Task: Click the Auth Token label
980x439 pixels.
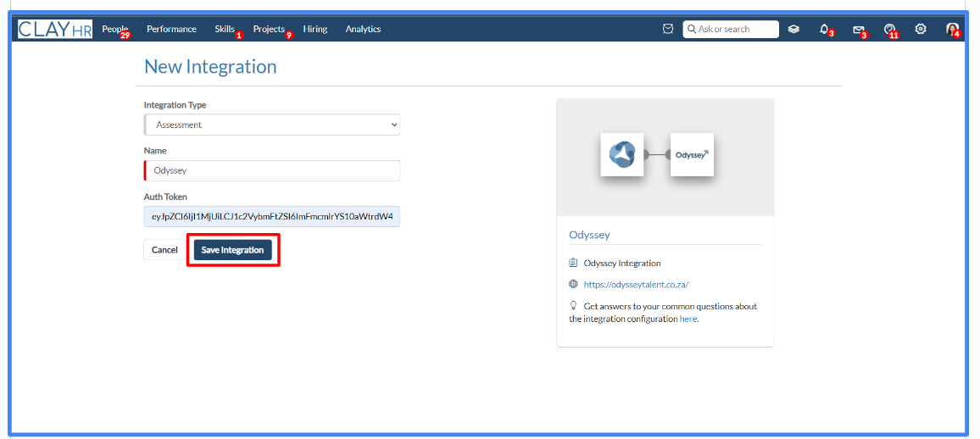Action: coord(165,197)
